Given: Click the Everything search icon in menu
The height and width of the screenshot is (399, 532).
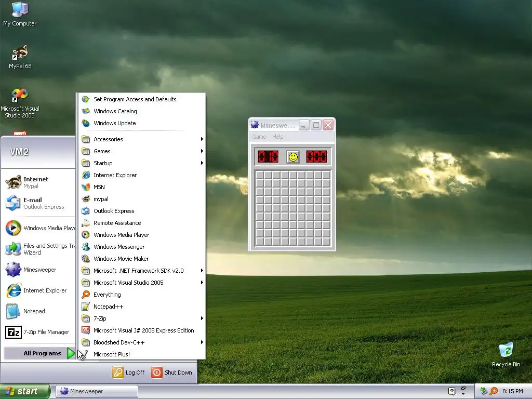Looking at the screenshot, I should click(x=86, y=295).
